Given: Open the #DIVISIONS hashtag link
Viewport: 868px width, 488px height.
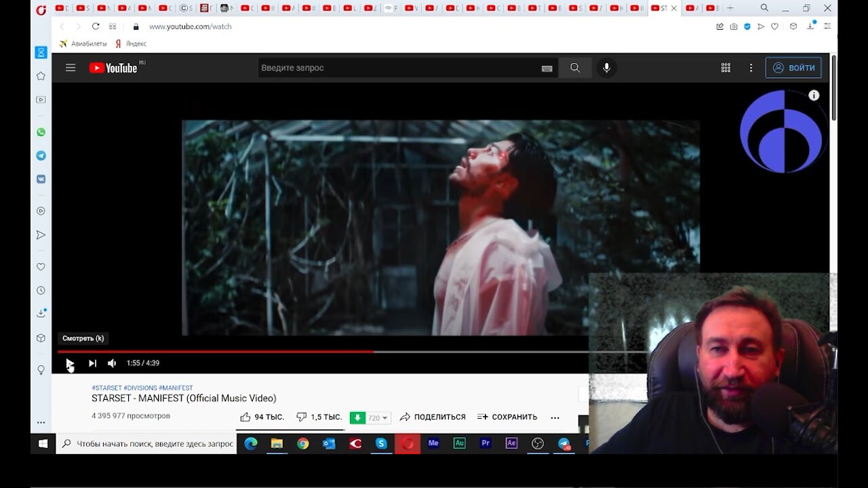Looking at the screenshot, I should click(140, 388).
